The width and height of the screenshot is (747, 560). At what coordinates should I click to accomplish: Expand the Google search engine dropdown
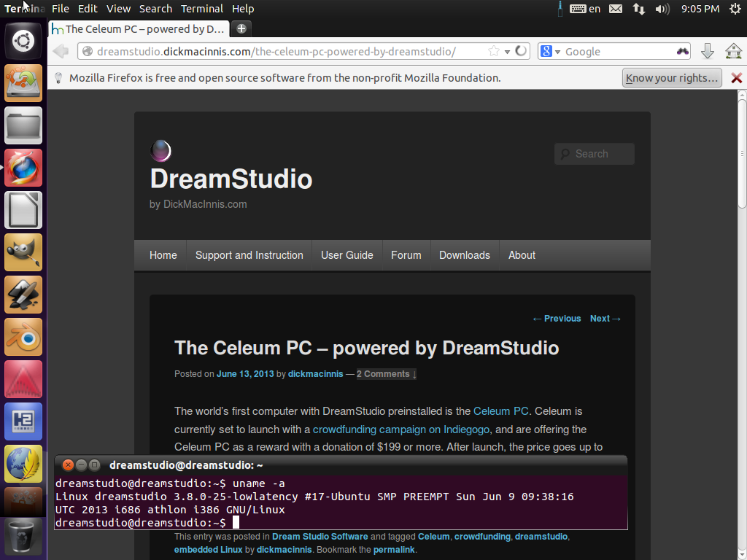click(x=558, y=52)
